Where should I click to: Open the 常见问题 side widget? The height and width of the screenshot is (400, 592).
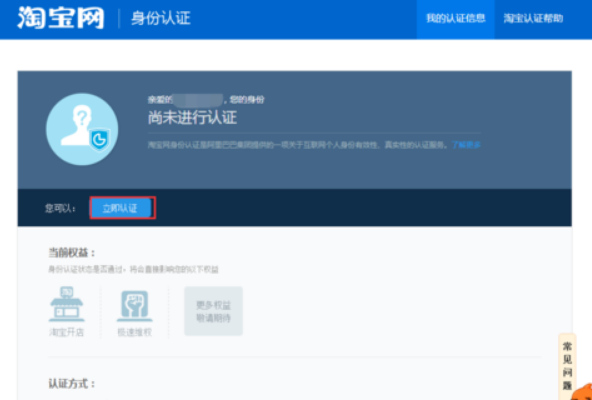coord(567,366)
